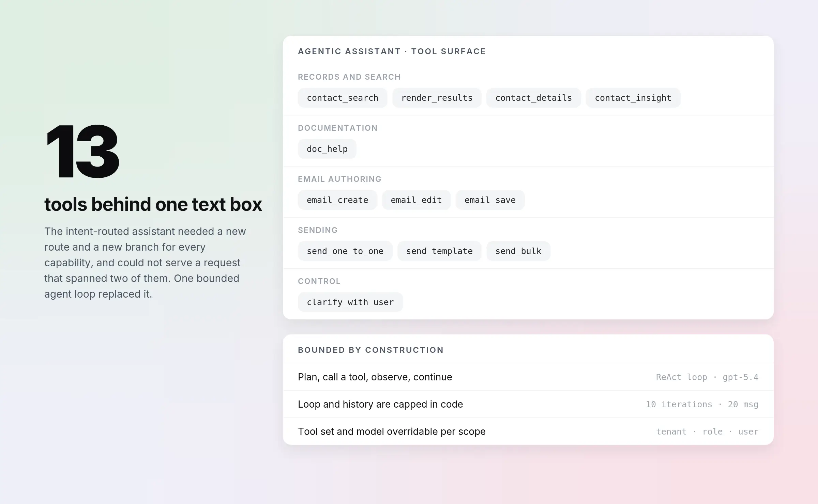Click the intent-routed assistant description paragraph
Screen dimensions: 818x504
[x=145, y=263]
